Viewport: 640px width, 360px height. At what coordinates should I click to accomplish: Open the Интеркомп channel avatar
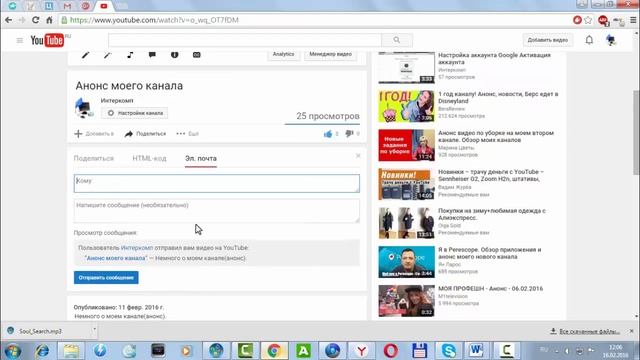pos(84,109)
